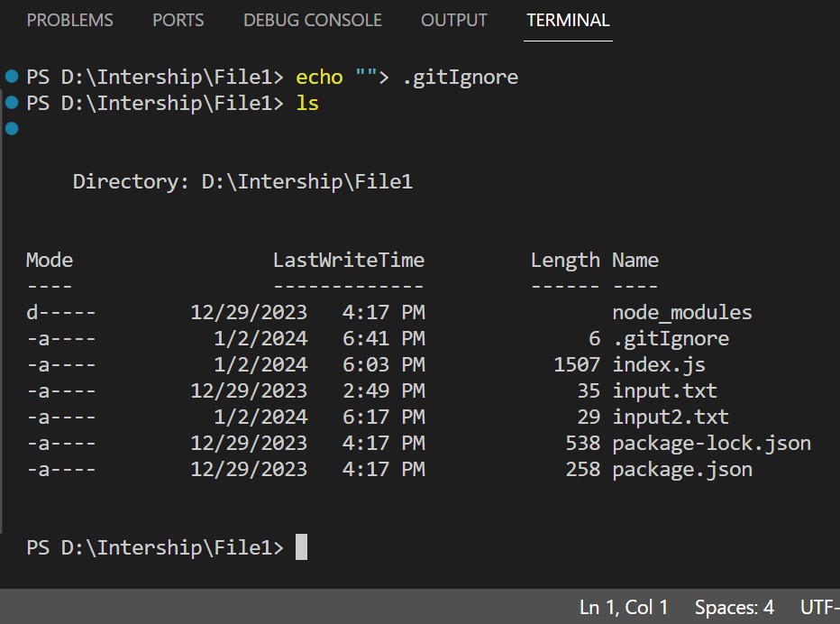The image size is (840, 624).
Task: Click the command decoration beside the ls command
Action: point(11,103)
